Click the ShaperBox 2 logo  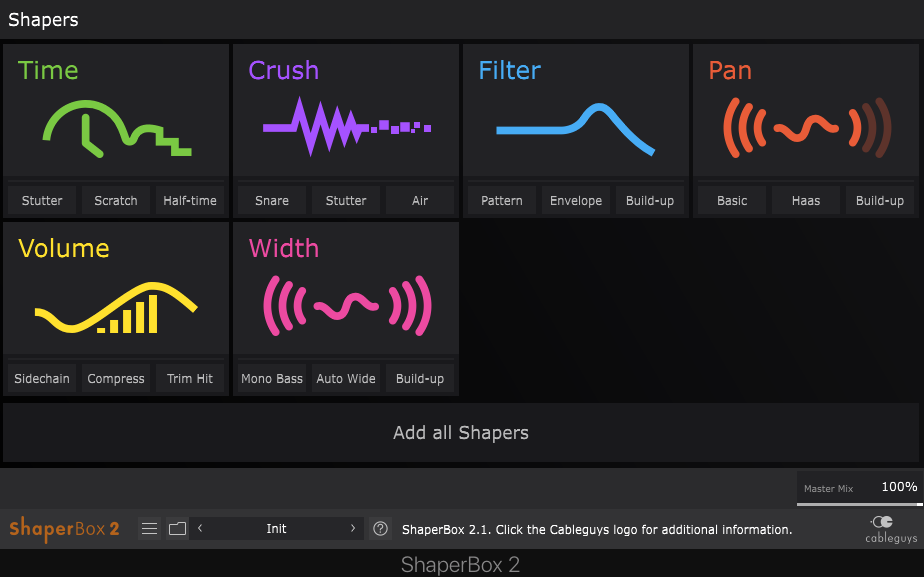tap(64, 528)
